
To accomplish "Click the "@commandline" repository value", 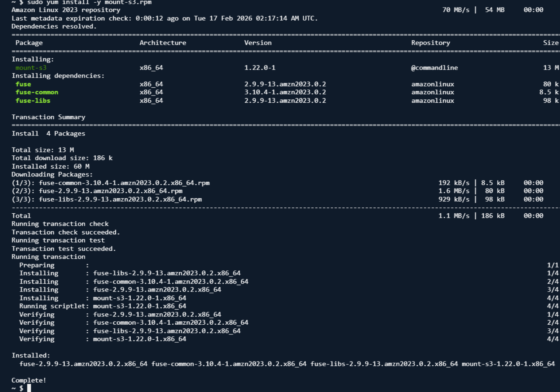I will pos(435,68).
